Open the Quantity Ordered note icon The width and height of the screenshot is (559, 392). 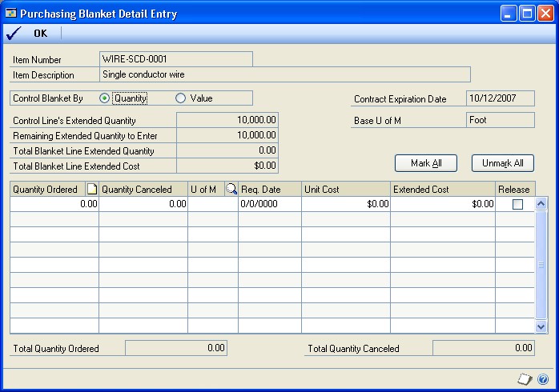[x=92, y=189]
